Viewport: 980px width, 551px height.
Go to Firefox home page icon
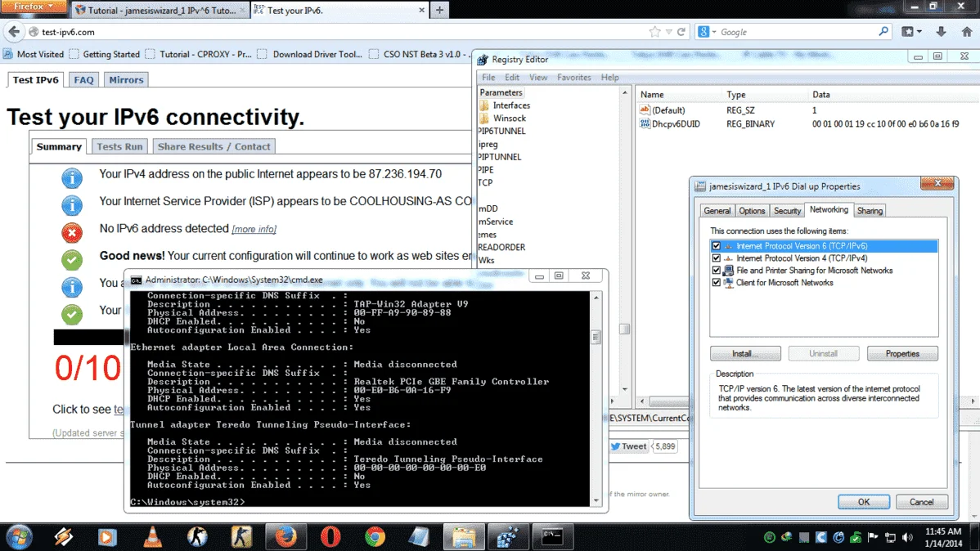point(967,32)
